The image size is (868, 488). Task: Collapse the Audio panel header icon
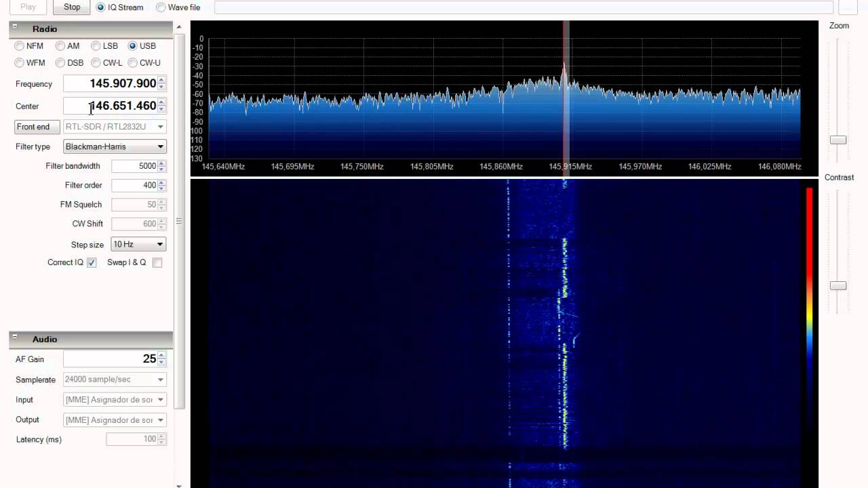[x=15, y=336]
